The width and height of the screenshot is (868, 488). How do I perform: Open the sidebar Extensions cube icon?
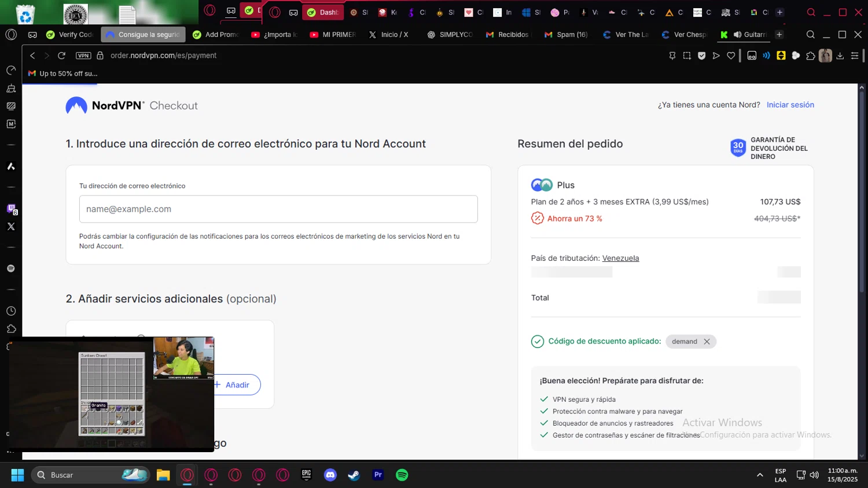point(11,328)
